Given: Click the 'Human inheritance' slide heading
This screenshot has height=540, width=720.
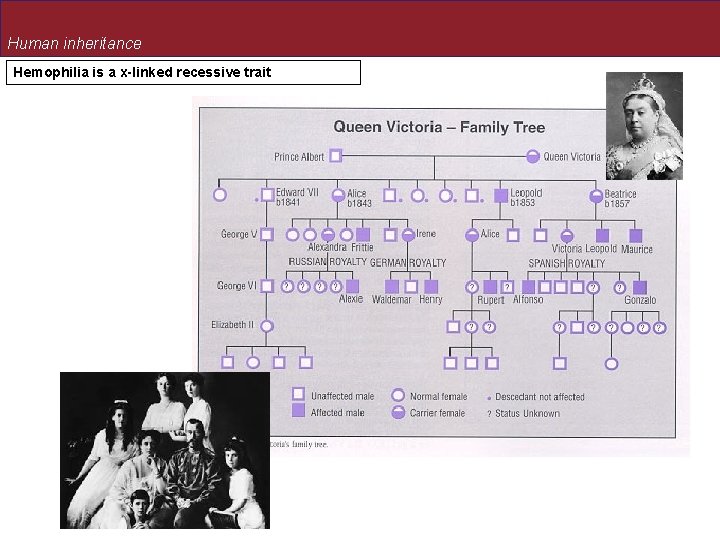Looking at the screenshot, I should point(74,43).
